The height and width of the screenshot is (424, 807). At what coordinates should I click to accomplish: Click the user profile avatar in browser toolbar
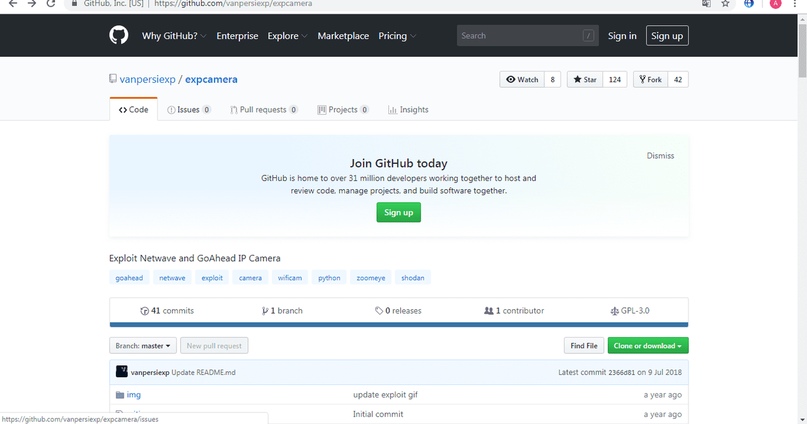775,4
